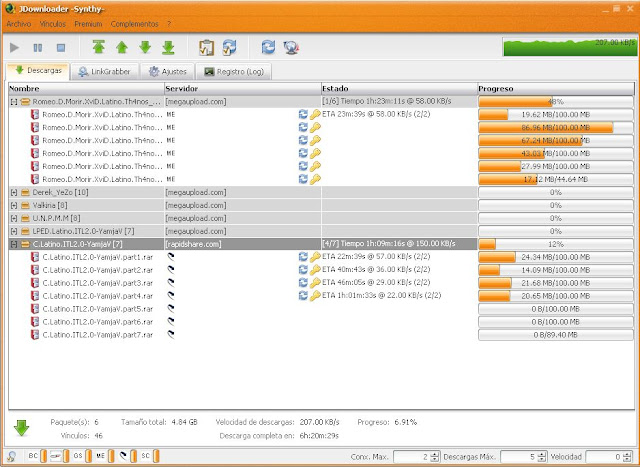Sort by the Servidor column header
Viewport: 640px width, 467px height.
[x=242, y=89]
